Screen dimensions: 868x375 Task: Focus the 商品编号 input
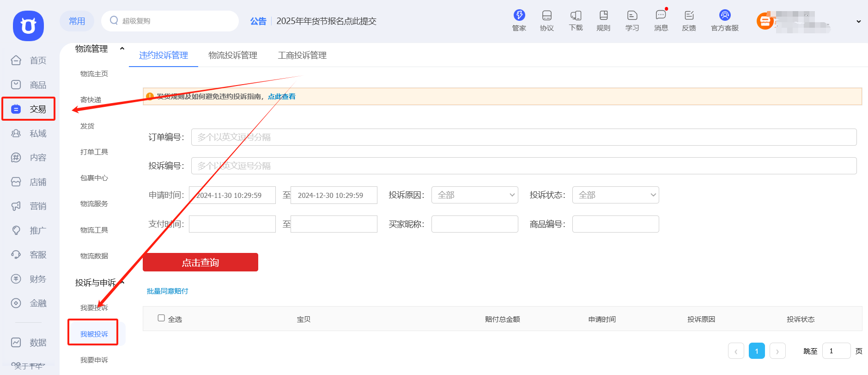click(616, 224)
